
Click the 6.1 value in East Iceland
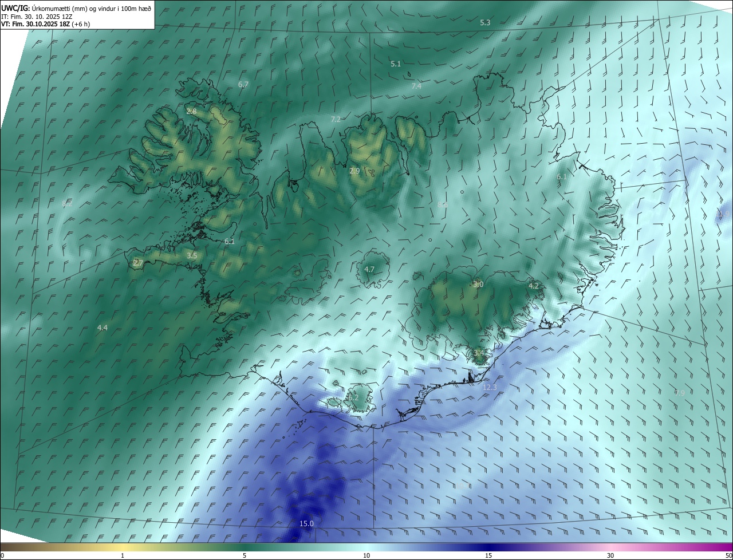(562, 177)
